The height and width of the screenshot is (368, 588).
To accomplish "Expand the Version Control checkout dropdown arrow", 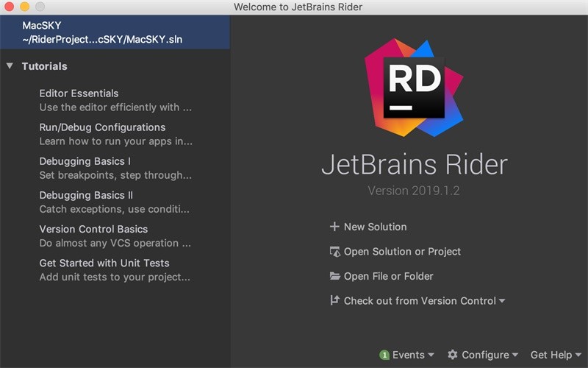I will [502, 301].
